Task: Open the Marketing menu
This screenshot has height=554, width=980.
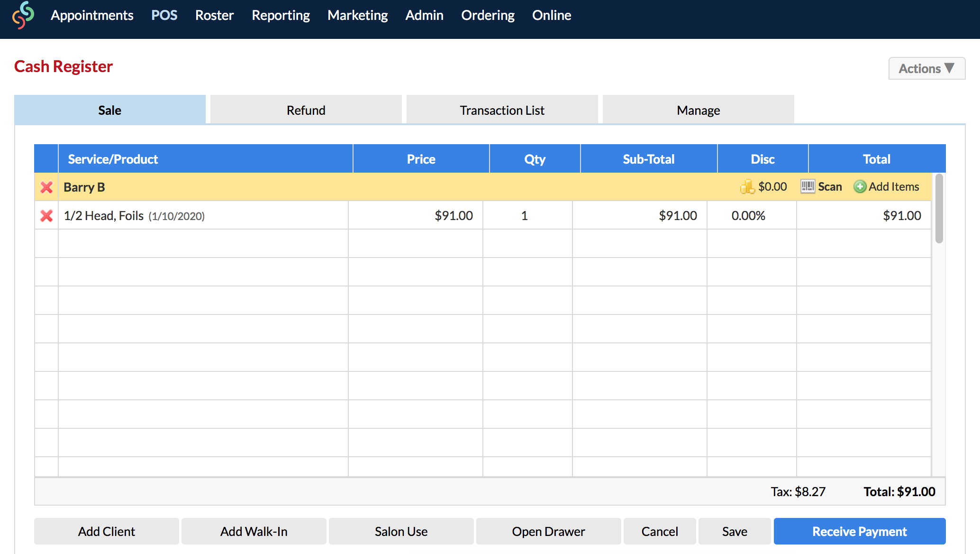Action: click(357, 15)
